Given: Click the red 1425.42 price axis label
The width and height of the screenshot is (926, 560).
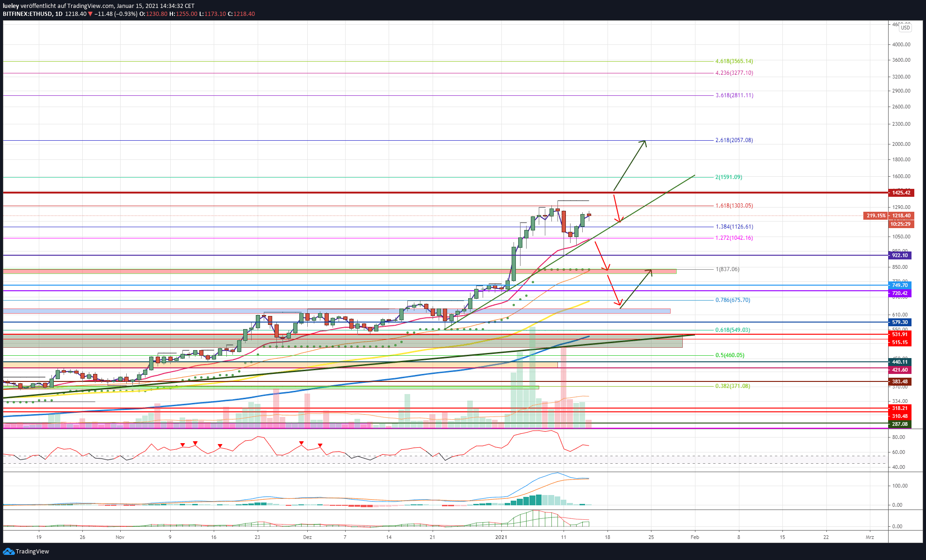Looking at the screenshot, I should [901, 193].
